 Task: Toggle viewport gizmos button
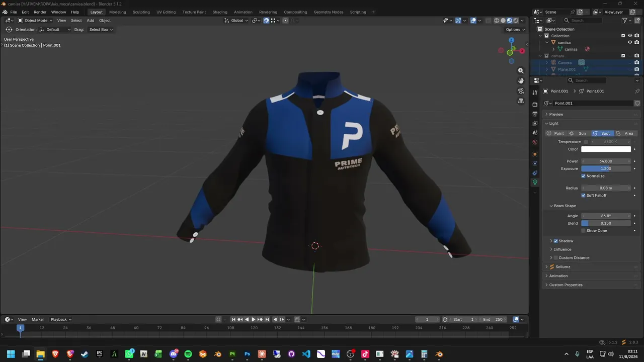[x=458, y=21]
